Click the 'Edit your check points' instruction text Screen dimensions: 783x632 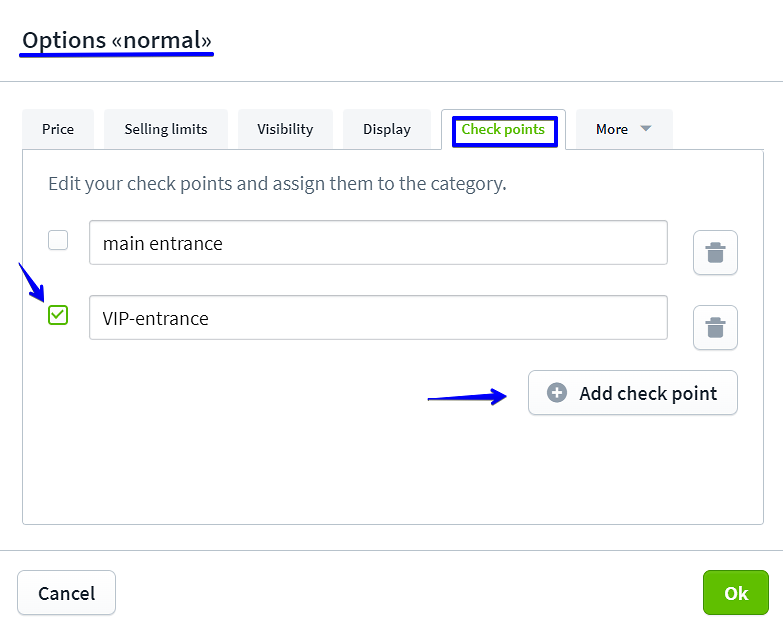coord(277,184)
